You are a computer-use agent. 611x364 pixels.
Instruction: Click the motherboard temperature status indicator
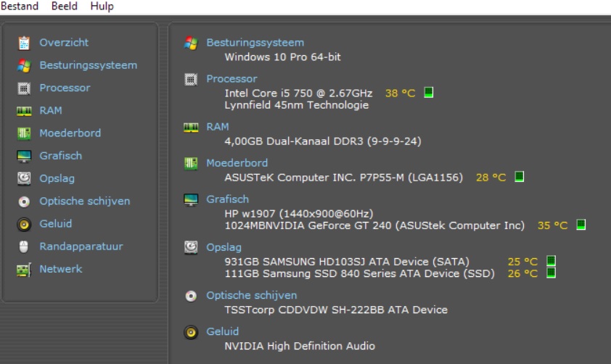click(x=519, y=177)
